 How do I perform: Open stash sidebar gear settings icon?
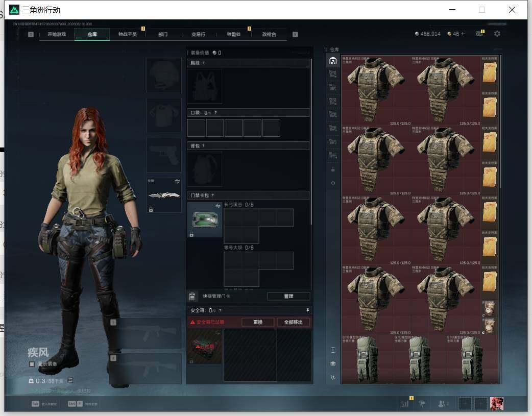click(x=333, y=183)
